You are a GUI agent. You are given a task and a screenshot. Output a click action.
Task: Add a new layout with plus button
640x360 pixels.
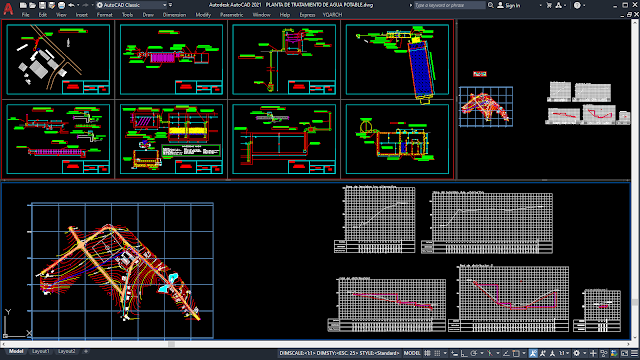pyautogui.click(x=86, y=351)
